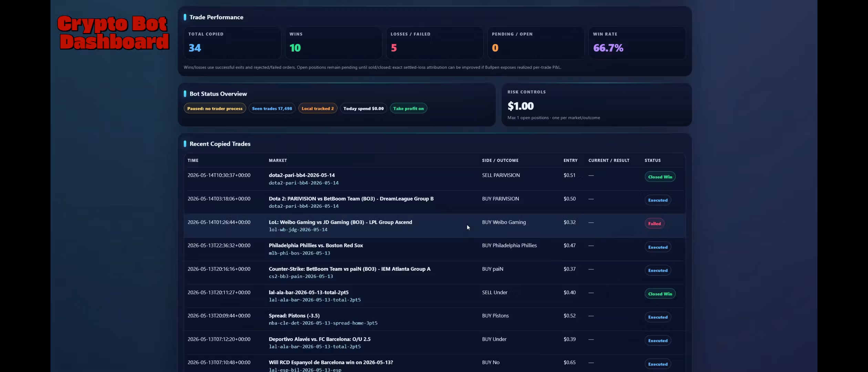Click the ENTRY column header
Screen dimensions: 868x372
click(570, 161)
